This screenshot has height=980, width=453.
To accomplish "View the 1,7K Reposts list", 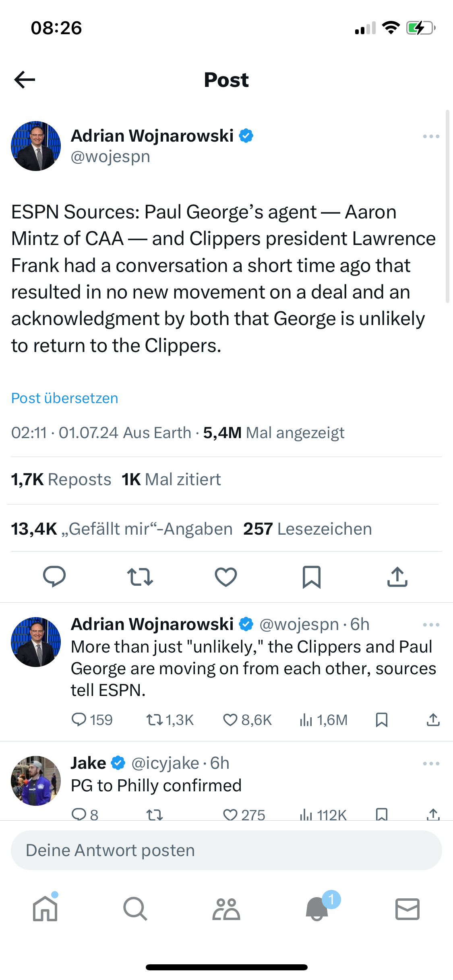I will click(61, 480).
